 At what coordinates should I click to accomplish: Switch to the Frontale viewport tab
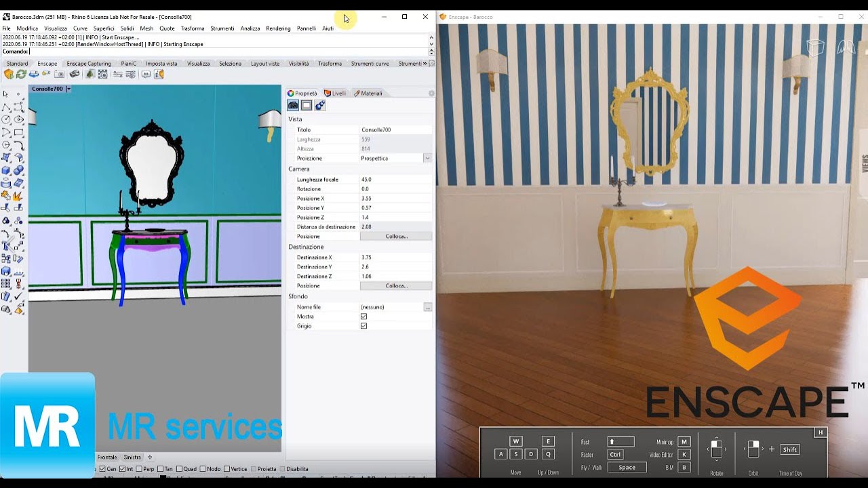[x=106, y=457]
